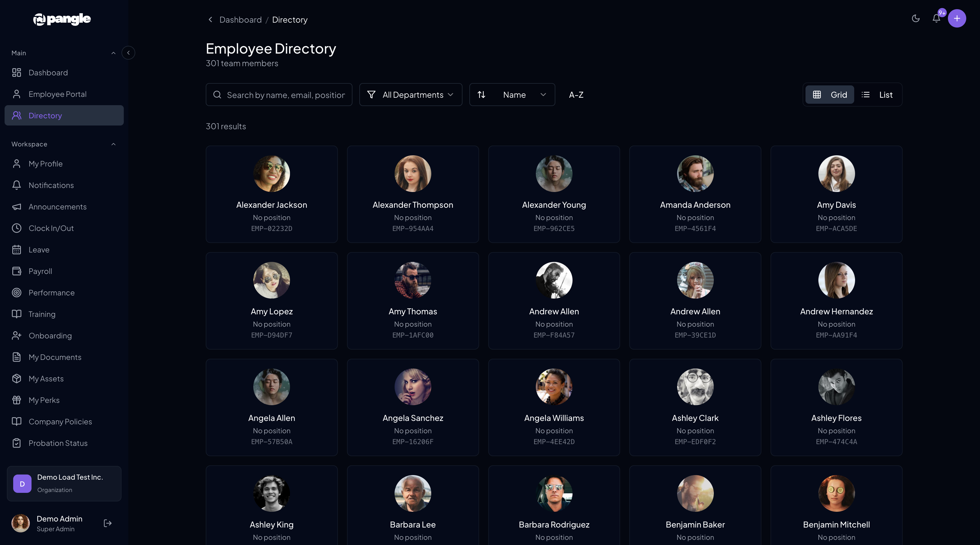Open the Announcements sidebar item
The width and height of the screenshot is (980, 545).
[x=57, y=207]
